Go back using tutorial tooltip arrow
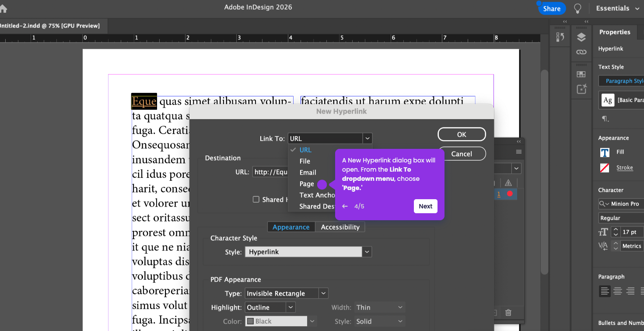This screenshot has height=331, width=644. [345, 206]
